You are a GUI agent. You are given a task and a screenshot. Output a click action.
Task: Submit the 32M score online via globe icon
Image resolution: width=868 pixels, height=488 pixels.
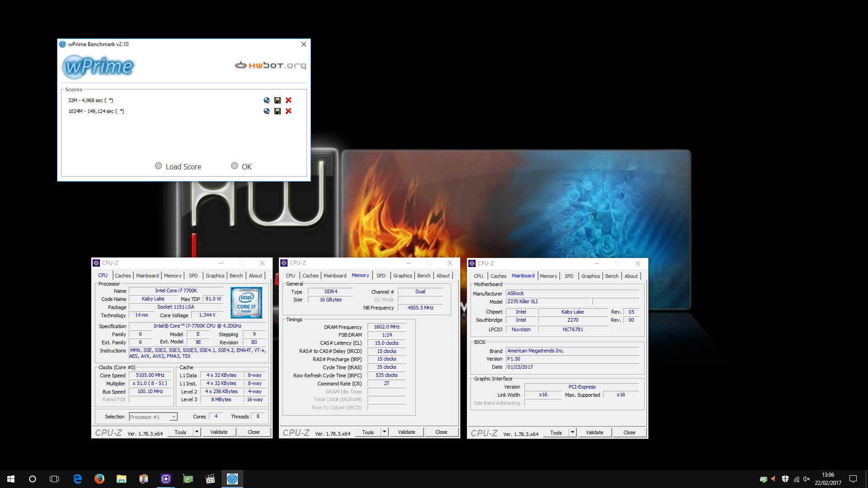[267, 100]
